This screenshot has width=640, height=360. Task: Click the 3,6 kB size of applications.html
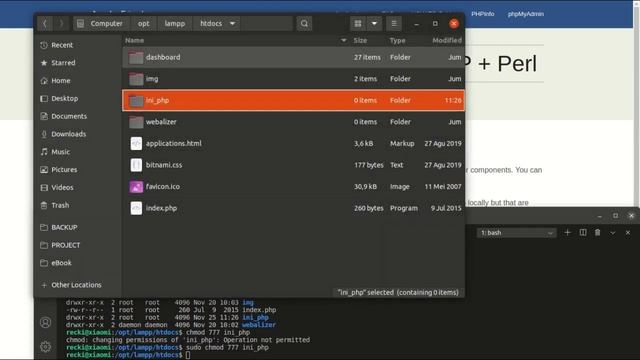click(365, 143)
